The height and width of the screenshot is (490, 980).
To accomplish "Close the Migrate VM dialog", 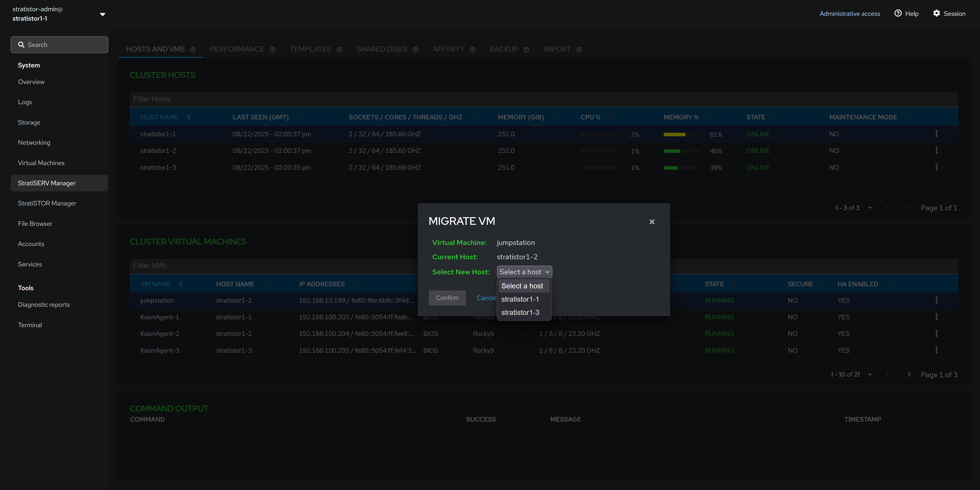I will (x=652, y=222).
